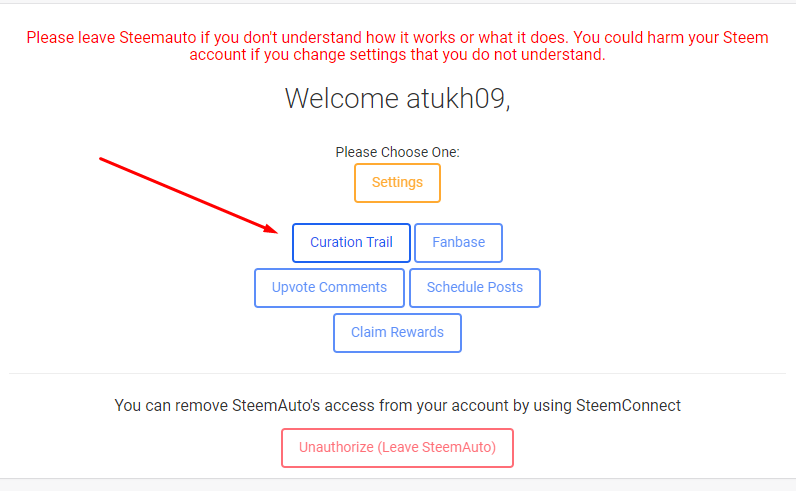Click the horizontal divider below Claim Rewards
Screen dimensions: 796x491
(397, 374)
